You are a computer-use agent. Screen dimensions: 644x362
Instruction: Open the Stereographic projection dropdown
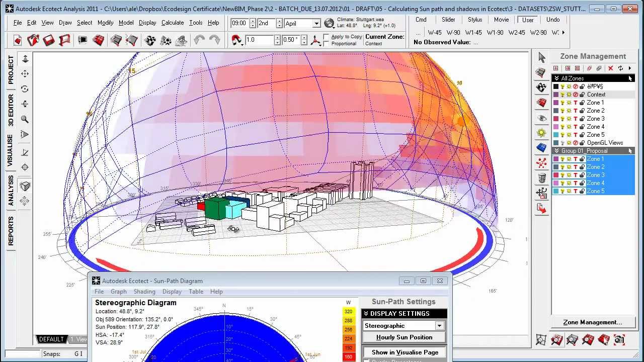[440, 326]
